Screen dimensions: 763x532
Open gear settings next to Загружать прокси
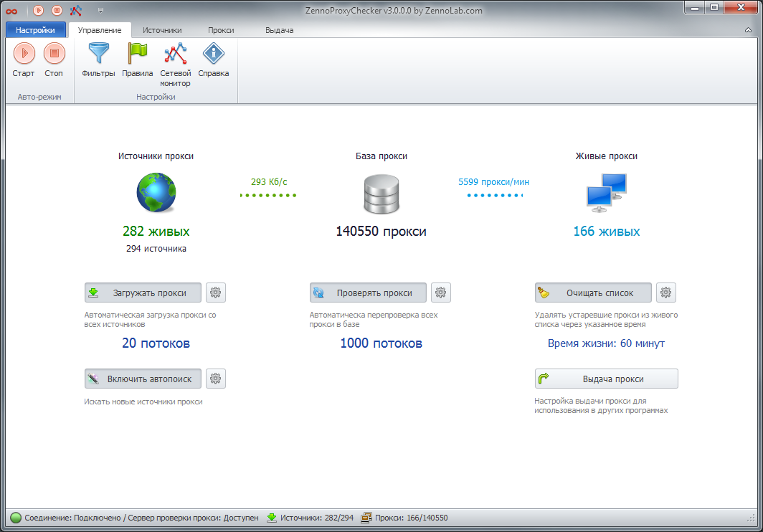point(216,293)
